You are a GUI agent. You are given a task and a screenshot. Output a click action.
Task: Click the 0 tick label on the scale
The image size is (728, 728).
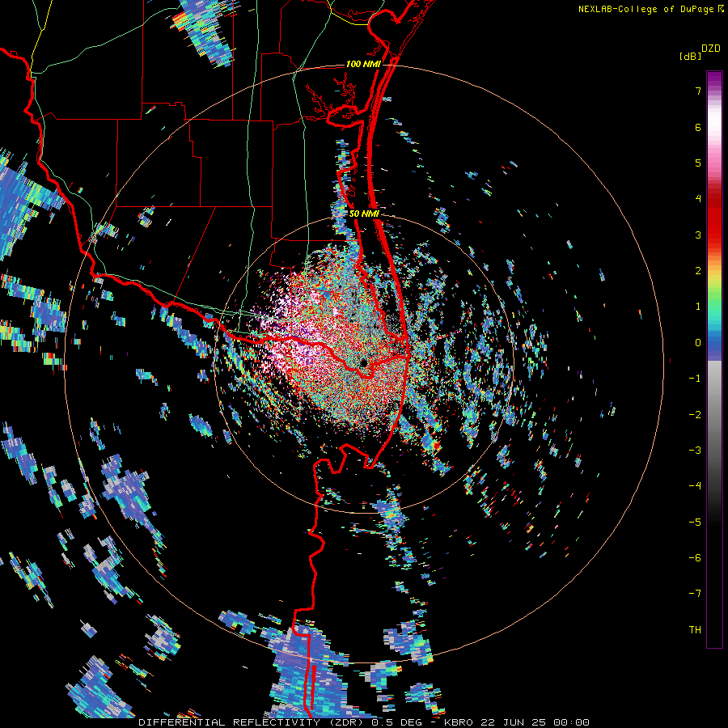pos(698,343)
